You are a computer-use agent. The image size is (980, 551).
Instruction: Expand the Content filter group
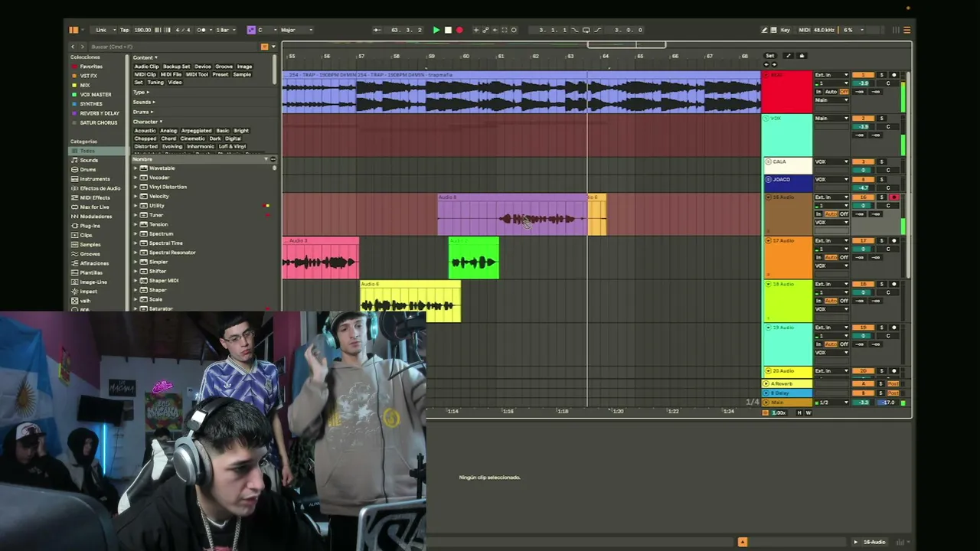145,57
